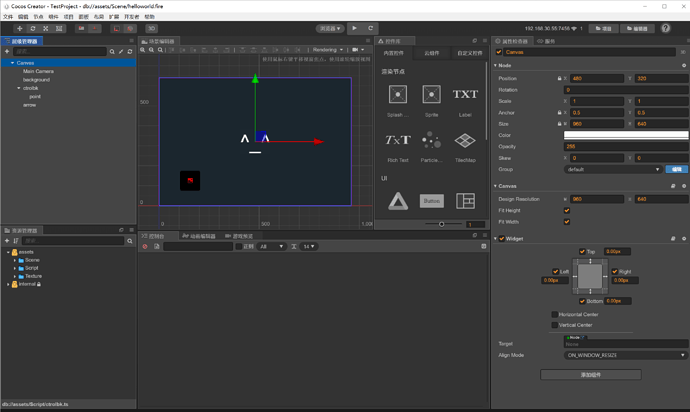The width and height of the screenshot is (690, 412).
Task: Collapse the assets folder
Action: 8,252
